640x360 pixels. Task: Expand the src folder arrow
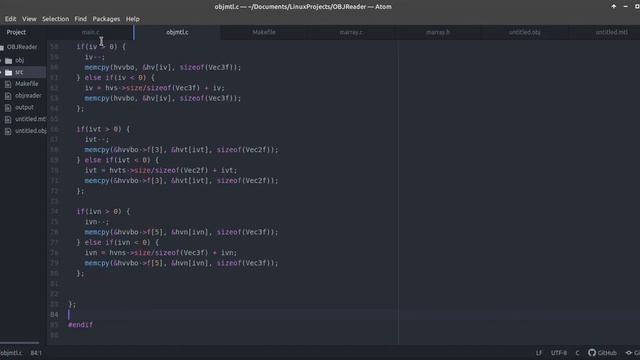click(x=1, y=72)
